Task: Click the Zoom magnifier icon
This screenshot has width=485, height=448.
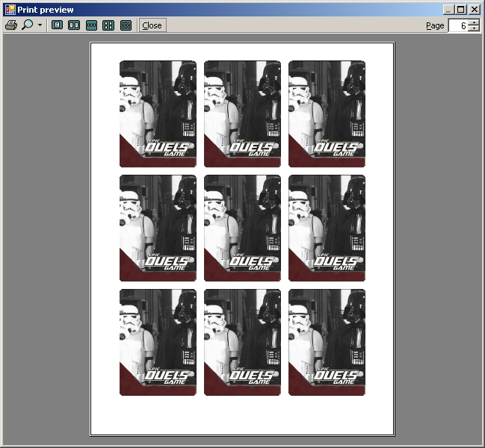Action: [28, 25]
